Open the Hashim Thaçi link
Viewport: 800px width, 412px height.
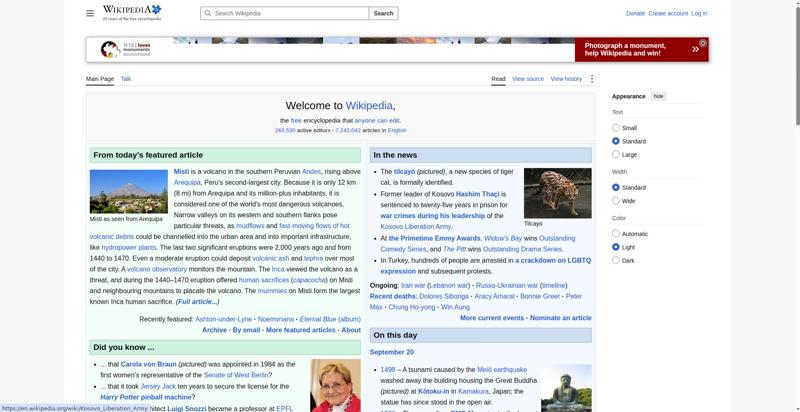click(x=478, y=194)
